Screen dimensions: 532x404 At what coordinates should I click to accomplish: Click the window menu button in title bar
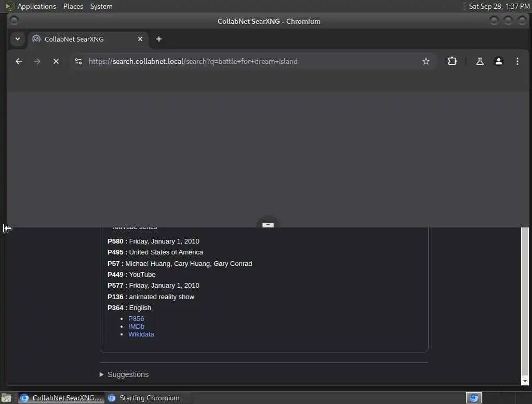coord(14,21)
